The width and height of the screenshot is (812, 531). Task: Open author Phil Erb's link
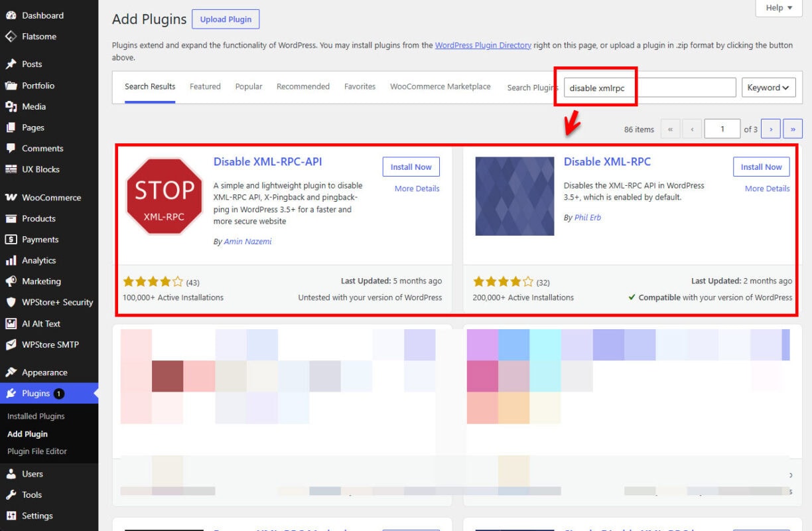click(587, 218)
